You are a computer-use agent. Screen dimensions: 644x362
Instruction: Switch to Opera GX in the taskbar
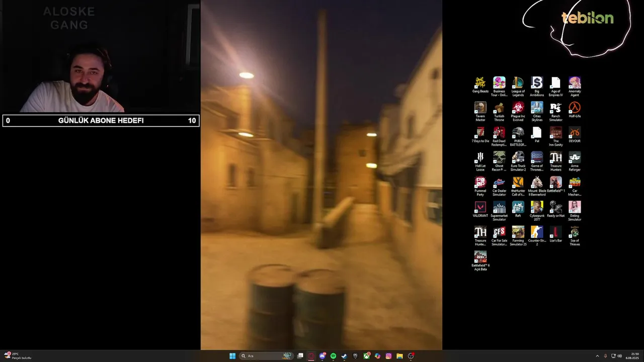coord(311,356)
